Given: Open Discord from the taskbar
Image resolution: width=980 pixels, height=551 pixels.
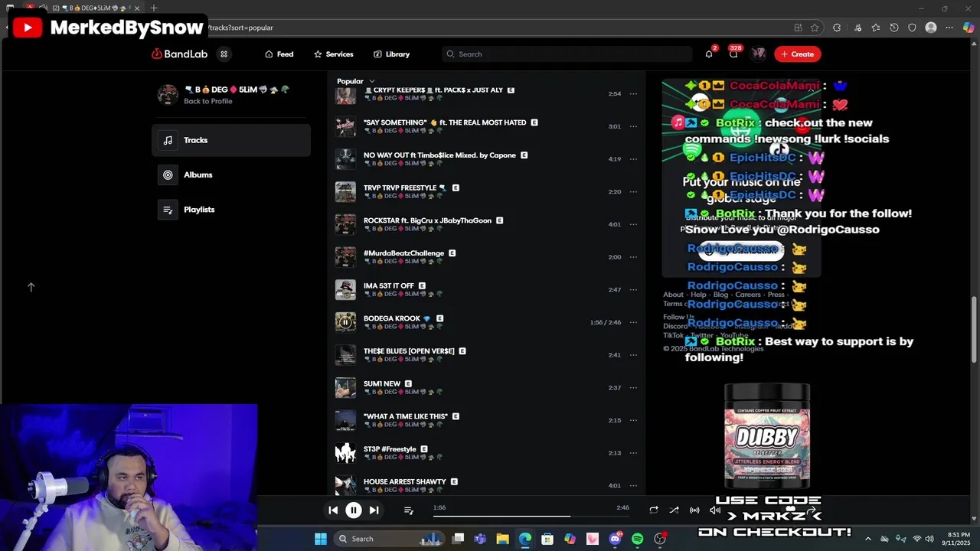Looking at the screenshot, I should tap(615, 539).
